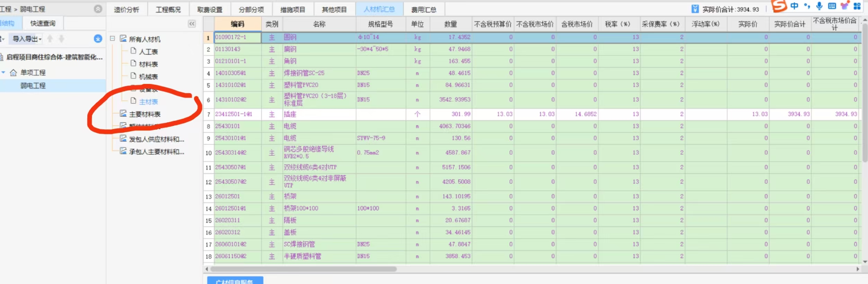Screen dimensions: 868x284
Task: Click row number 18 header
Action: (209, 256)
